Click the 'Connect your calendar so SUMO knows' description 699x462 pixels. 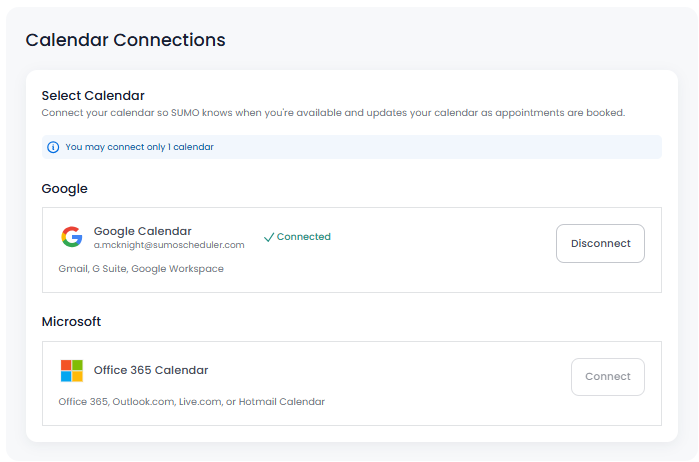333,113
